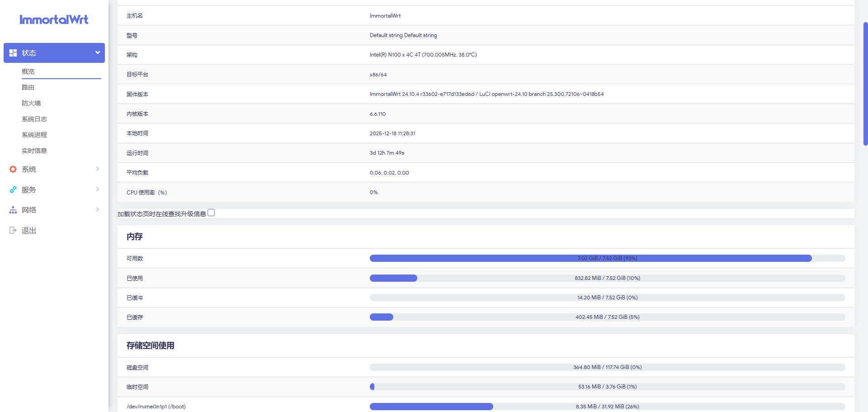Click the 网络 network icon
The height and width of the screenshot is (412, 868).
pos(13,210)
